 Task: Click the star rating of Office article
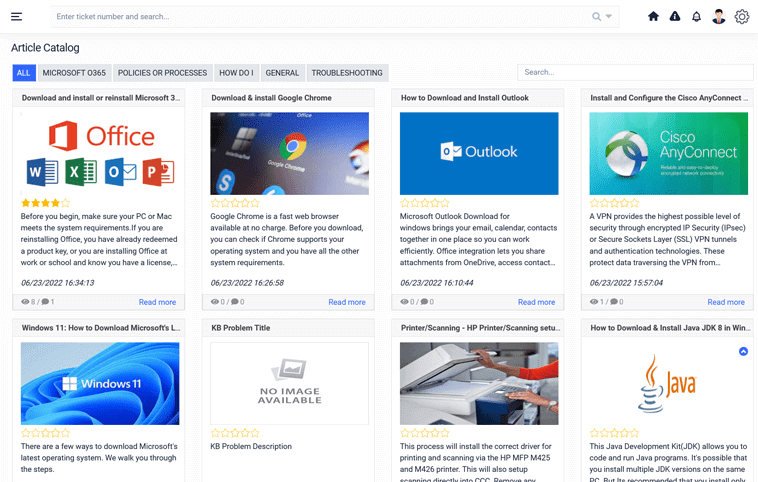coord(45,203)
